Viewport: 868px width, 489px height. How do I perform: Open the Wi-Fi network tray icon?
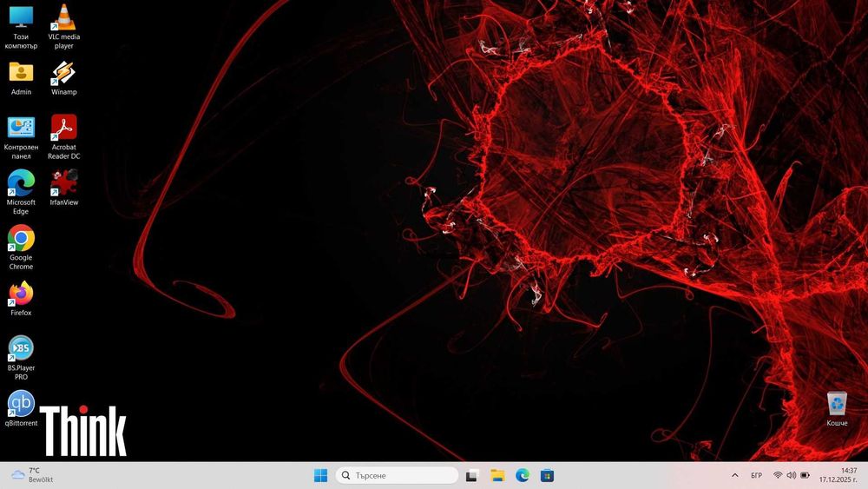pos(778,475)
